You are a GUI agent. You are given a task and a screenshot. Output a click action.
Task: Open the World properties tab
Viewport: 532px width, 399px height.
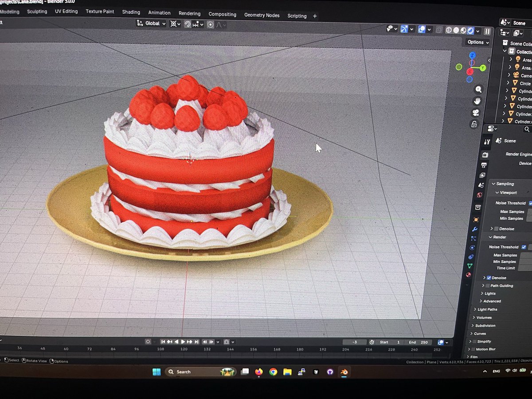point(480,195)
